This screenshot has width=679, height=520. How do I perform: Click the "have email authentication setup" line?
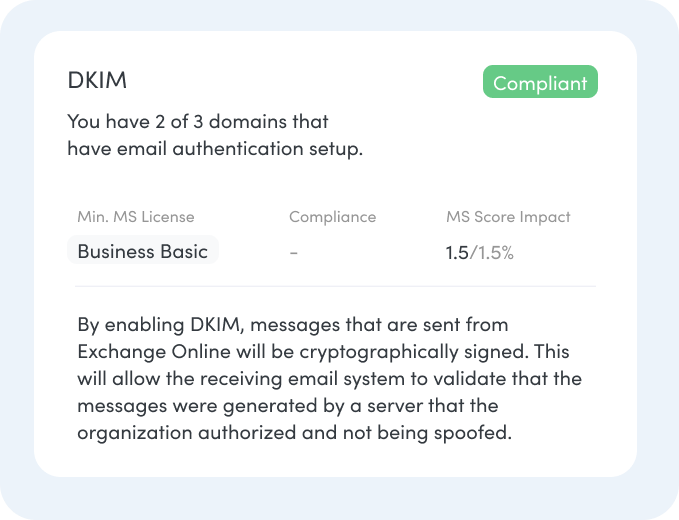(x=214, y=149)
